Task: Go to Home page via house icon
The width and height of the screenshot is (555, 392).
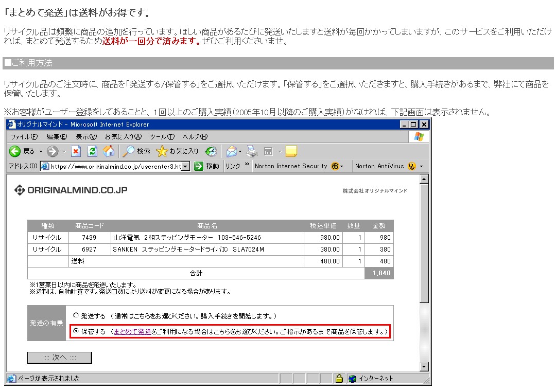Action: click(109, 151)
